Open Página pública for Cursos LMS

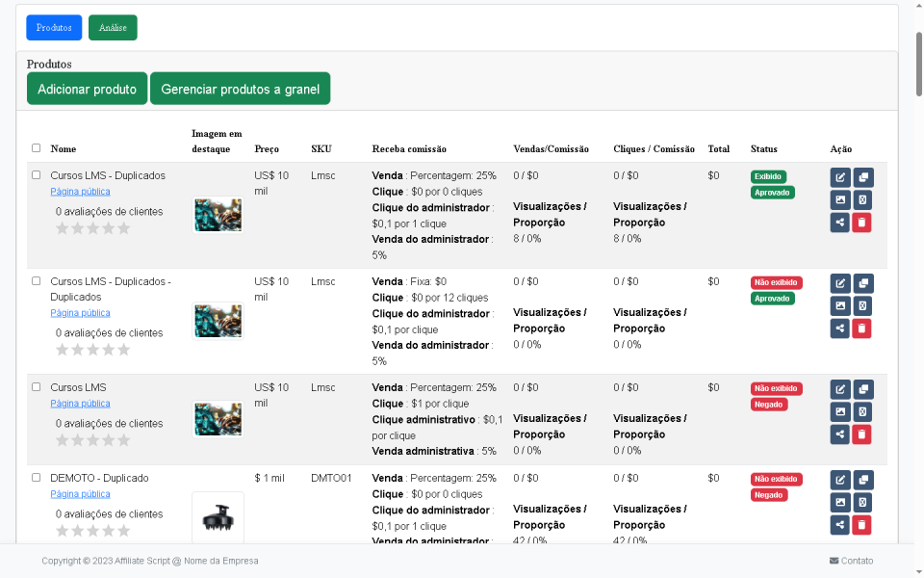pos(80,403)
